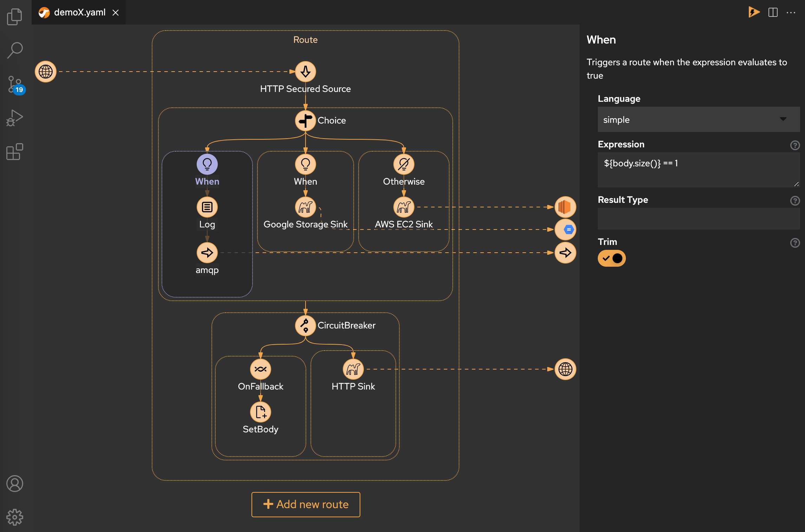Select the amqp step node
The image size is (805, 532).
point(207,253)
